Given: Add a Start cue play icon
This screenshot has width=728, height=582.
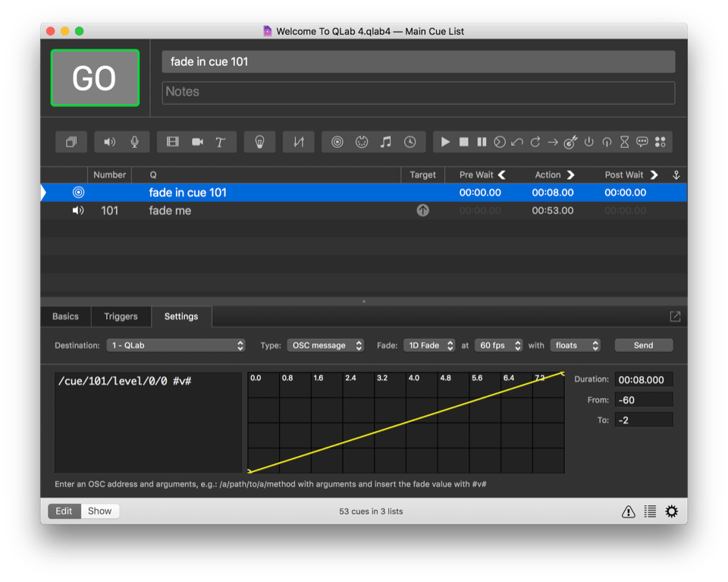Looking at the screenshot, I should point(445,142).
